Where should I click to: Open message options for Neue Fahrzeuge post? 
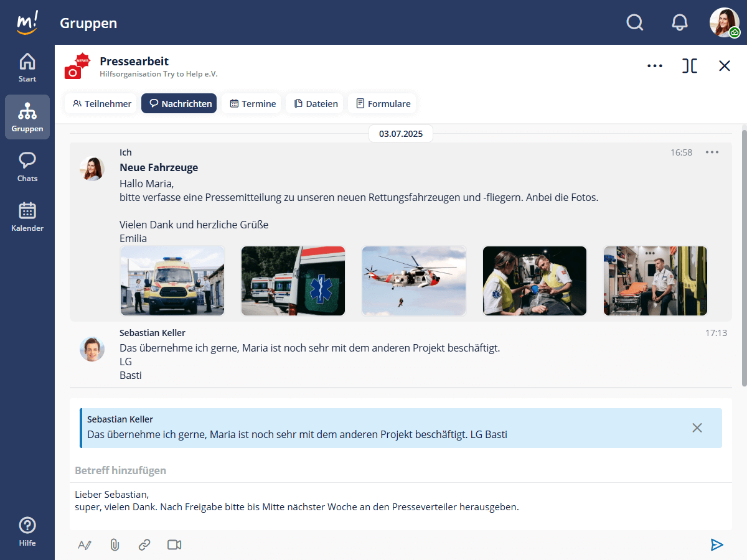[x=712, y=152]
